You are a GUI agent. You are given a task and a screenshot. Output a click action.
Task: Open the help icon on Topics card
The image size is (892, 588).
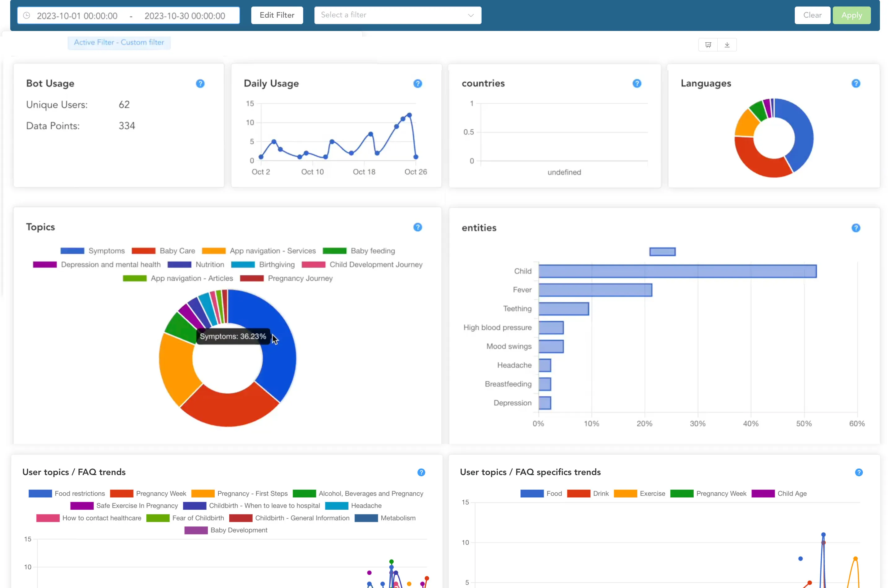(417, 227)
